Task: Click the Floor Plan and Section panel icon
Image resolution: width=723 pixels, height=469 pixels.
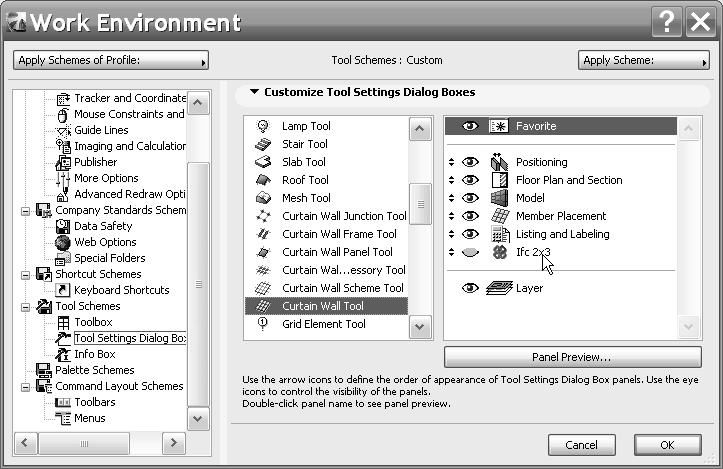Action: 500,180
